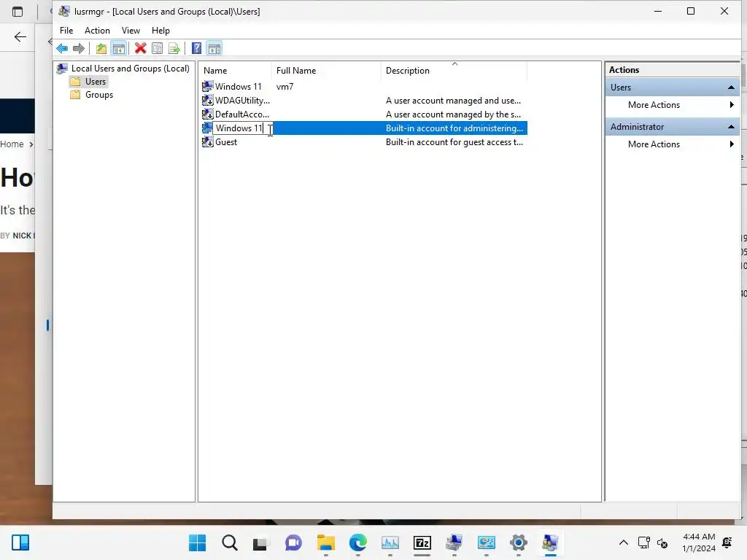Screen dimensions: 747x560
Task: Select the Users folder in the tree
Action: click(96, 82)
